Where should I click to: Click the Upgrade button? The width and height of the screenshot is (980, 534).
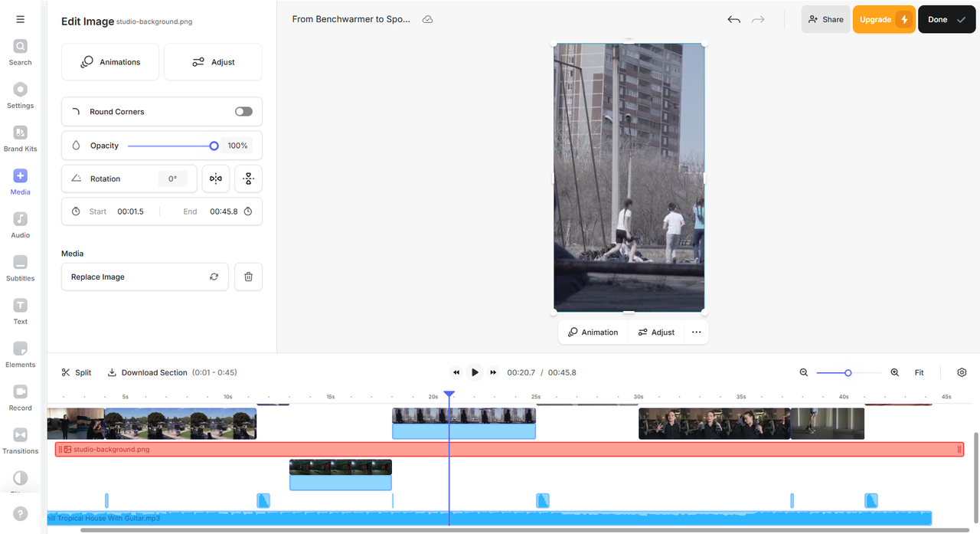coord(884,19)
